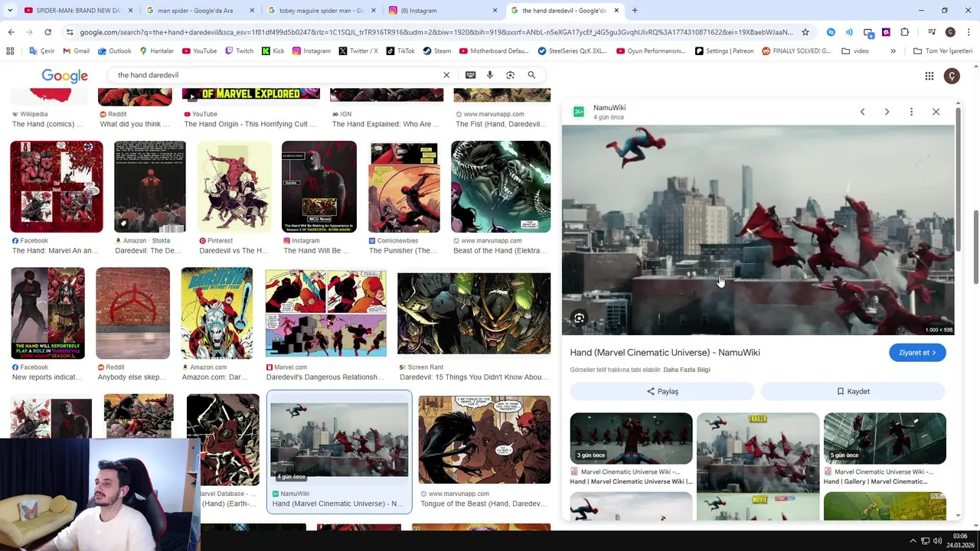Image resolution: width=980 pixels, height=551 pixels.
Task: Open the Chrome three-dot menu
Action: (969, 32)
